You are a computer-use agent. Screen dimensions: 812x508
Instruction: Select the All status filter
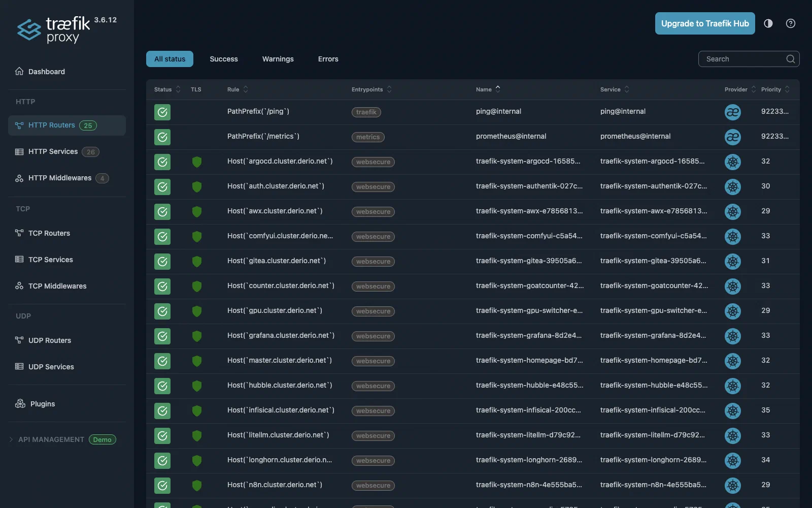(170, 59)
